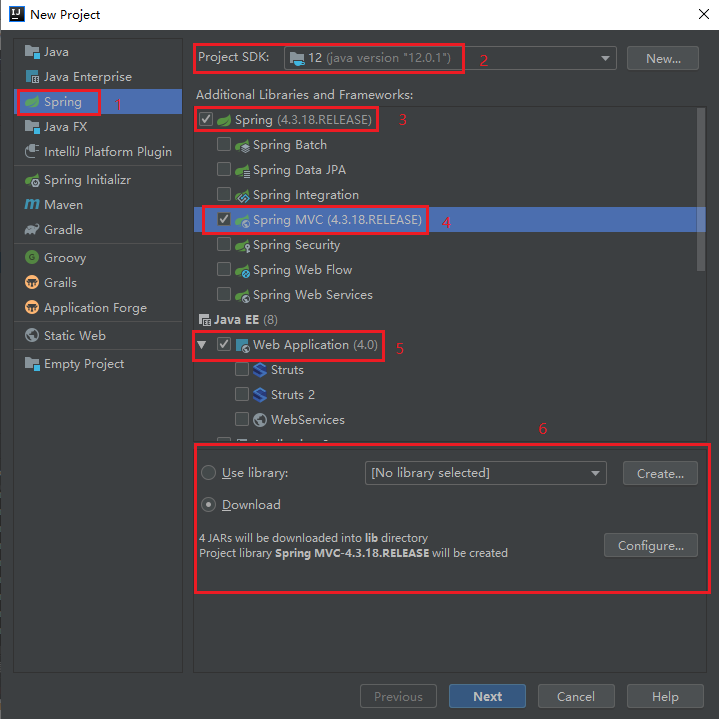Click the Next button
The width and height of the screenshot is (719, 719).
(x=487, y=696)
